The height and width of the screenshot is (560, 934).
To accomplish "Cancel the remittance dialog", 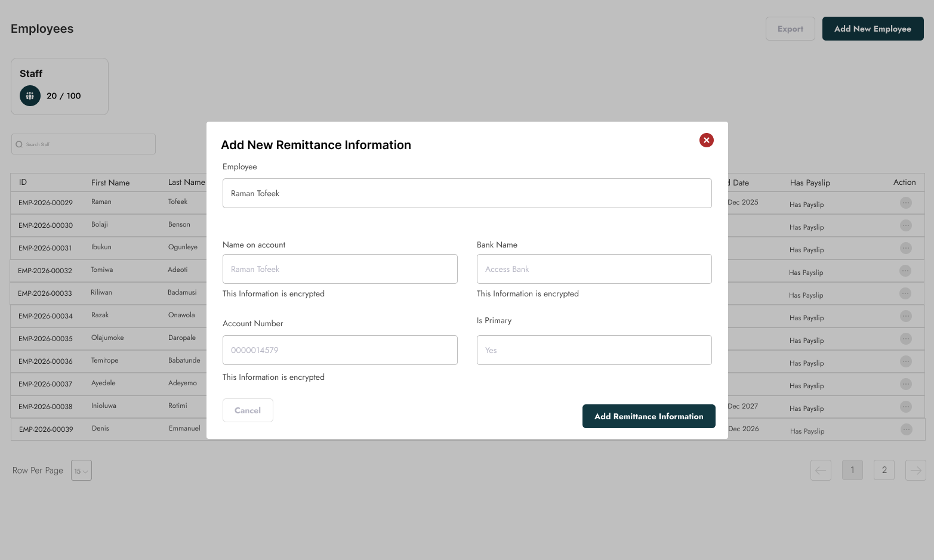I will click(248, 410).
